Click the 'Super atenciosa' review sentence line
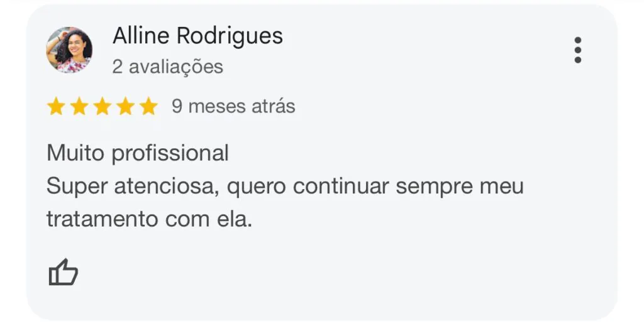Screen dimensions: 644x326 (285, 187)
